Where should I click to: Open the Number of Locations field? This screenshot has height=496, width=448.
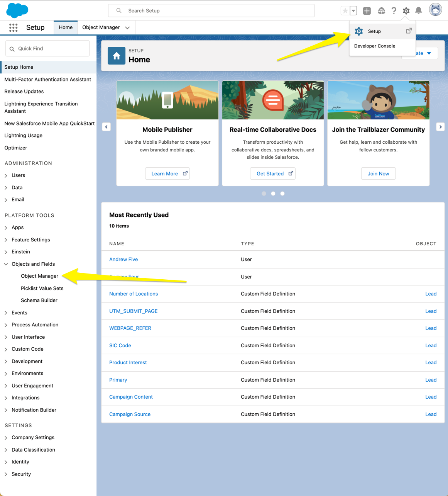click(x=134, y=294)
